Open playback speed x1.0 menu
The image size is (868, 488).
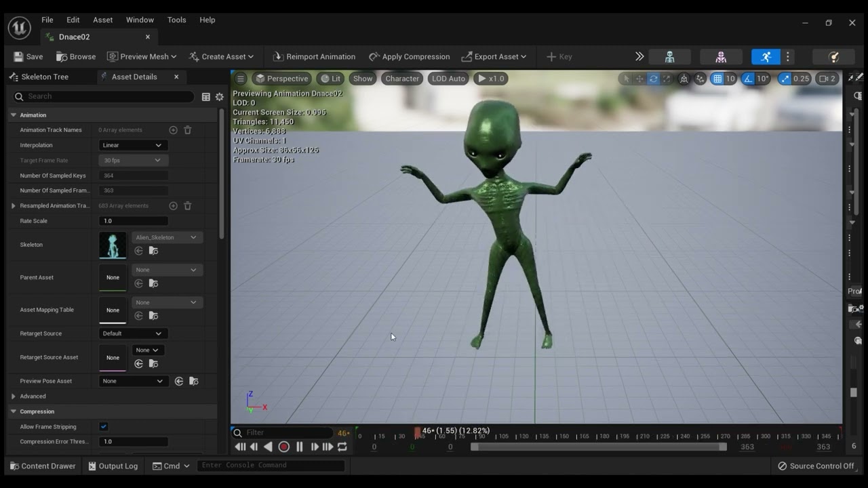[x=490, y=79]
